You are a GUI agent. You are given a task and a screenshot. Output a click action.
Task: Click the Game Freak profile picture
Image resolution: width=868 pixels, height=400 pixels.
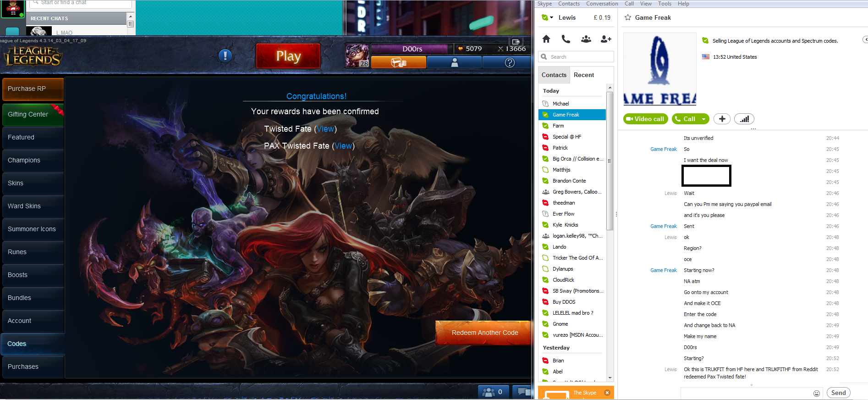660,69
